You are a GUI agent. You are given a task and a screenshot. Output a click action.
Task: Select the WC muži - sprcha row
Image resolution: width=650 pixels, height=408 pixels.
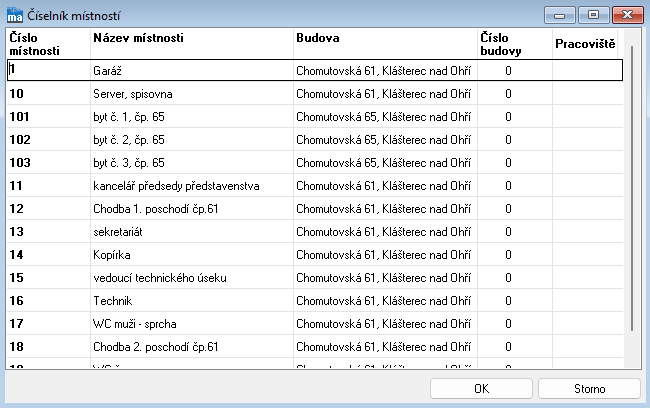click(x=315, y=323)
